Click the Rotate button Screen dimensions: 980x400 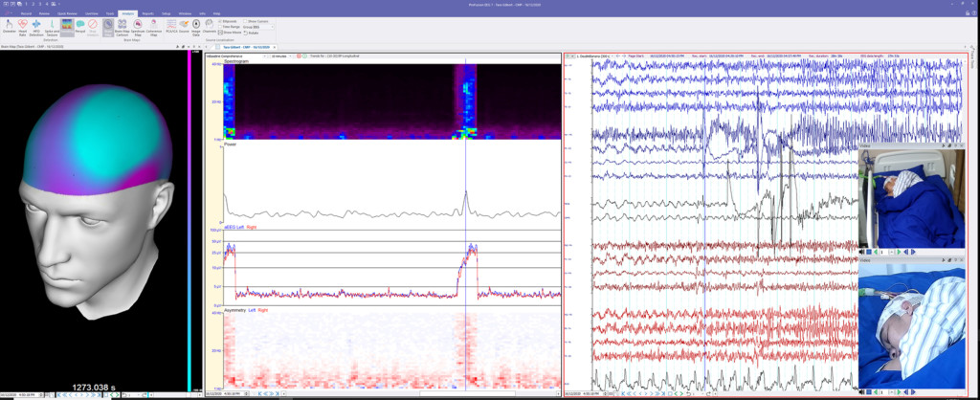coord(252,33)
